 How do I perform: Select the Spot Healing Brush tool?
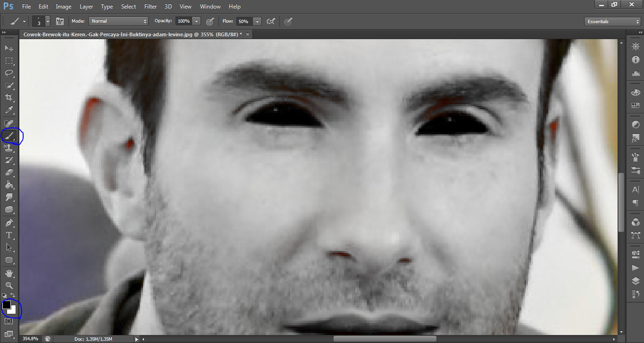point(9,123)
